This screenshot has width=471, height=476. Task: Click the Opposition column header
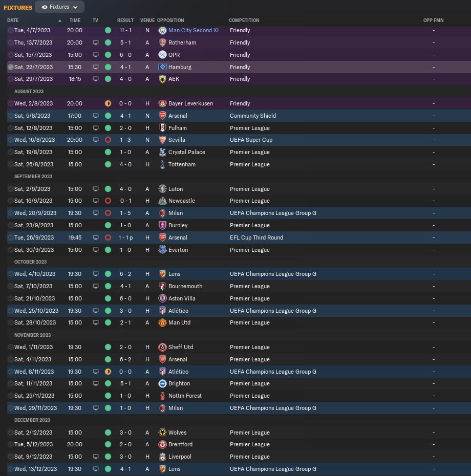point(170,20)
